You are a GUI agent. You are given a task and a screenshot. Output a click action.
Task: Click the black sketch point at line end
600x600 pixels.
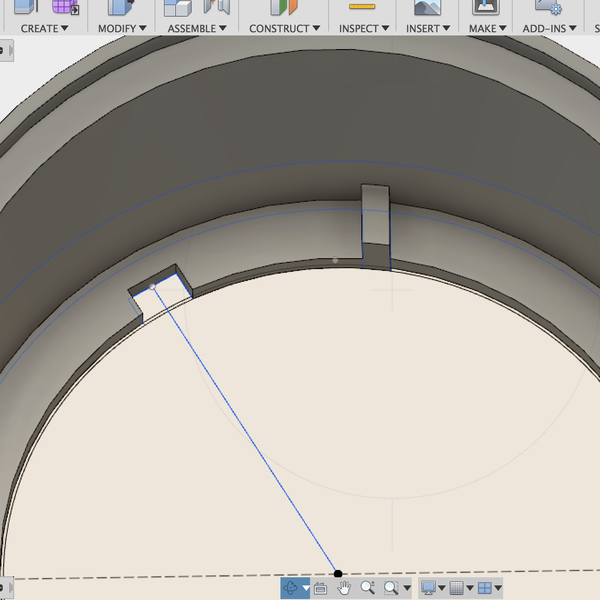tap(338, 574)
